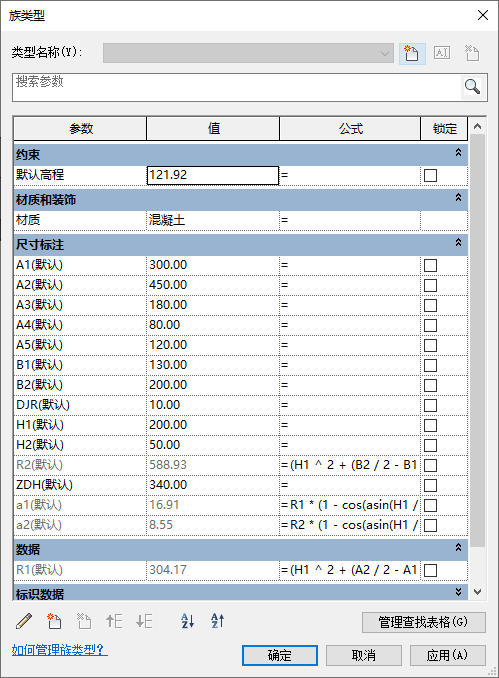The height and width of the screenshot is (678, 499).
Task: Sort parameters in descending order
Action: [x=218, y=621]
